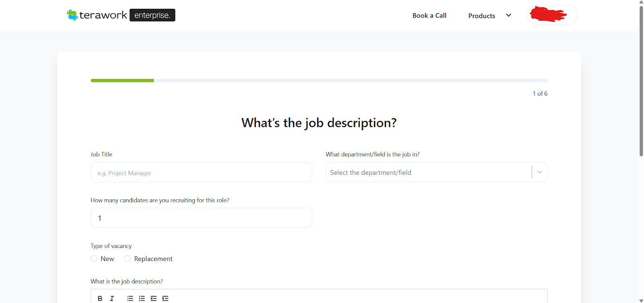
Task: Expand the Products menu chevron
Action: coord(508,15)
